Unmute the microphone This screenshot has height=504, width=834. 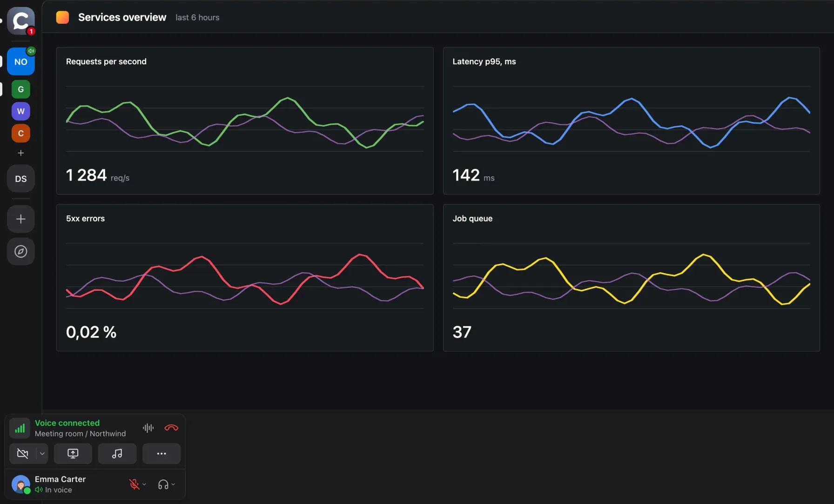tap(135, 484)
